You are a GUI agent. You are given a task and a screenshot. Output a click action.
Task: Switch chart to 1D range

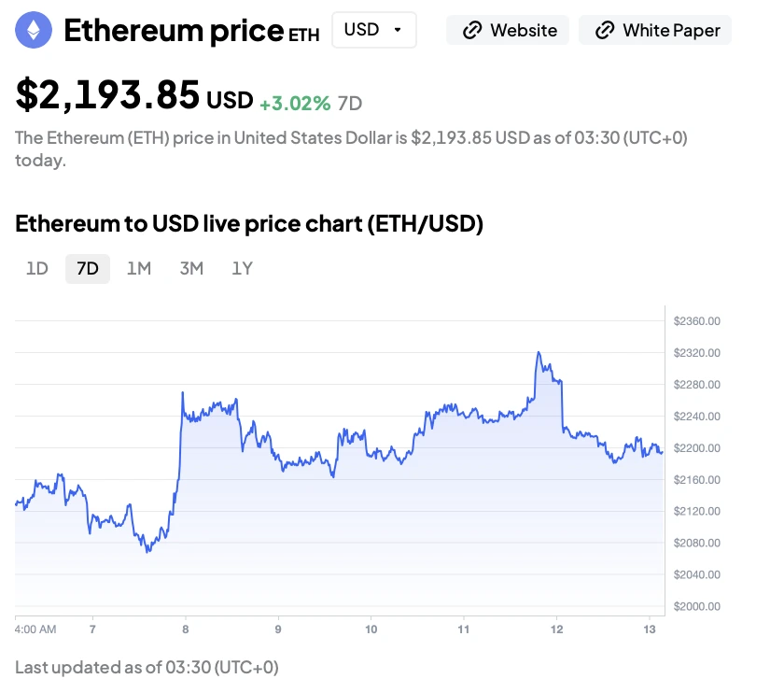click(37, 269)
